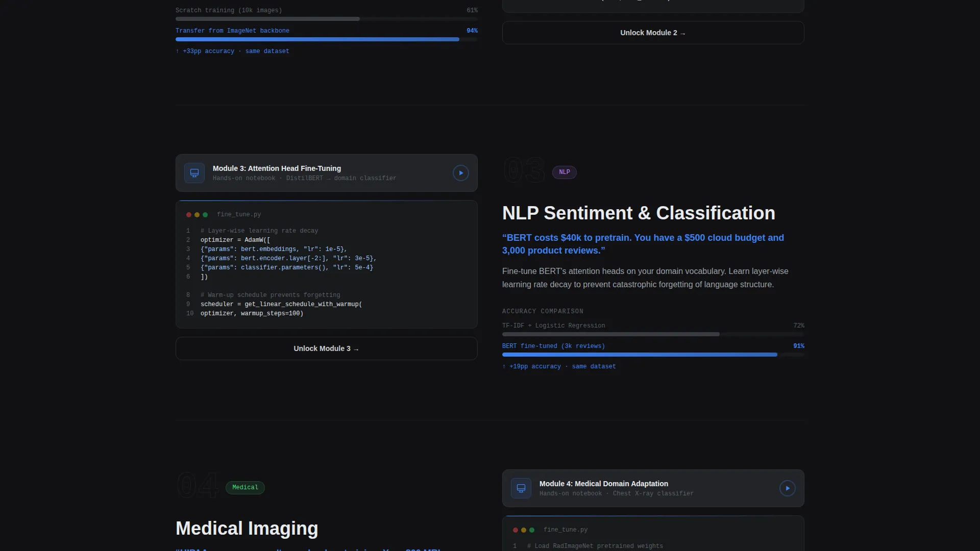Click the optimizer = AdamW([ code line
Screen dimensions: 980x551
click(x=235, y=240)
